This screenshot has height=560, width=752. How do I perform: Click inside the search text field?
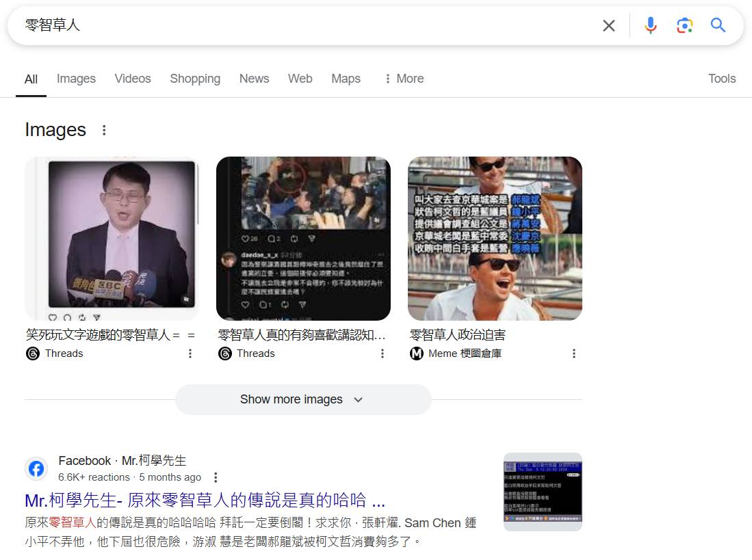tap(308, 26)
